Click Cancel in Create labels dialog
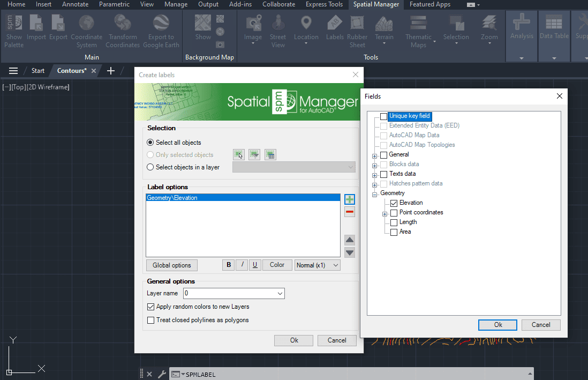 click(337, 340)
